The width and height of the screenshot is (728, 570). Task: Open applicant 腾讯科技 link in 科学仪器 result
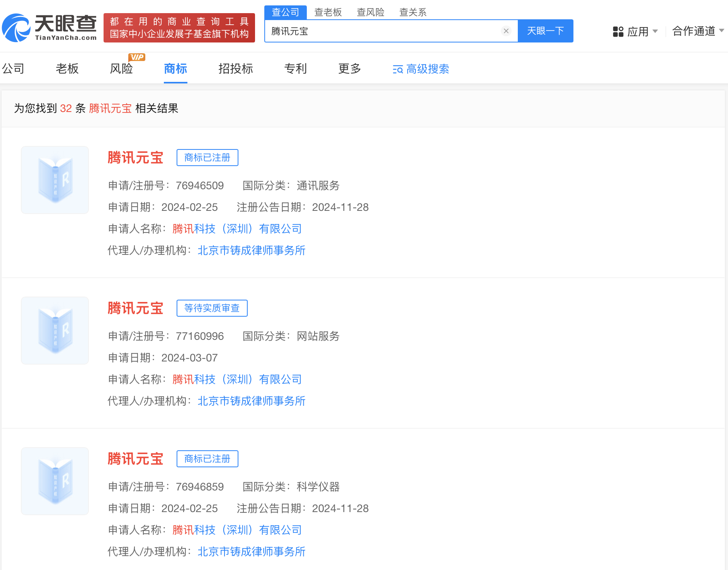tap(237, 530)
